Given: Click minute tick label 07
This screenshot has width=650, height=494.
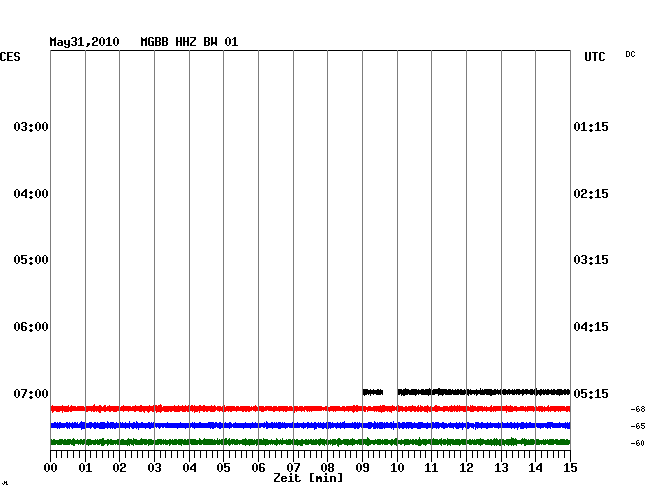Looking at the screenshot, I should click(293, 468).
